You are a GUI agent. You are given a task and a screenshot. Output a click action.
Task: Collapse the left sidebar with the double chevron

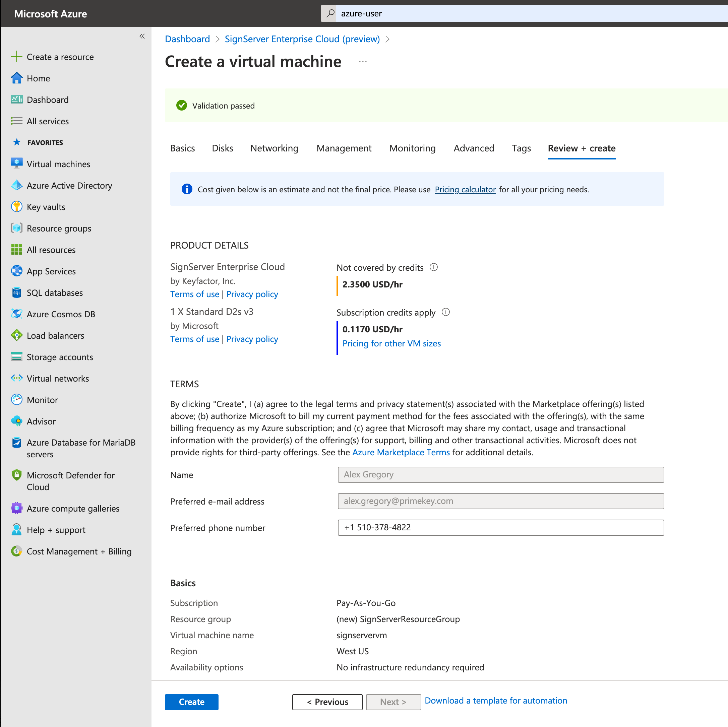pos(142,36)
